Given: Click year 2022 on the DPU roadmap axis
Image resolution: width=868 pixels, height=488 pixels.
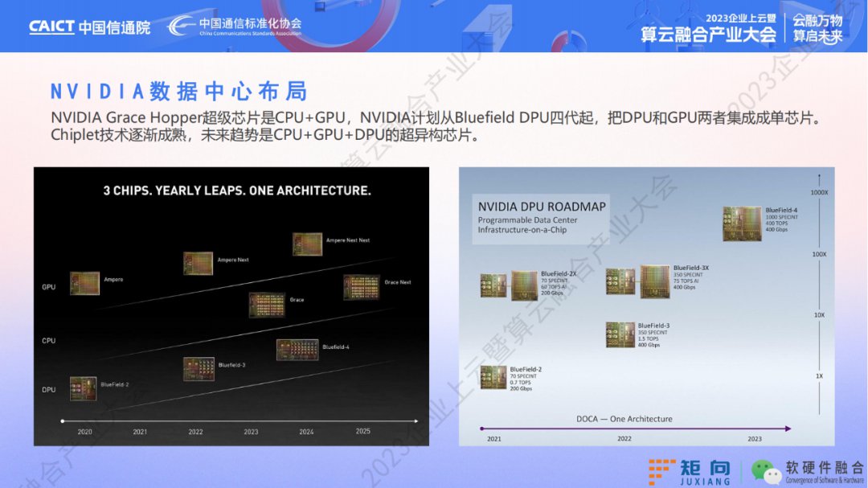Looking at the screenshot, I should pos(624,439).
